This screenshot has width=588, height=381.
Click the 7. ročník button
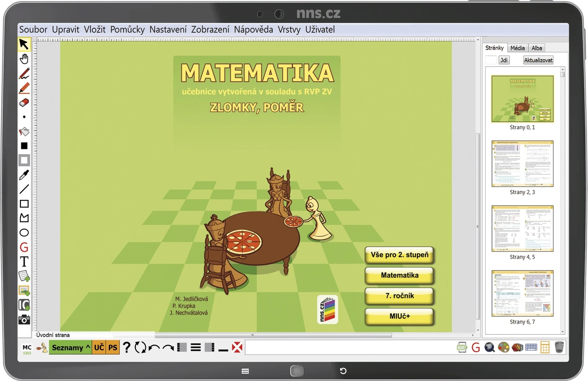coord(399,296)
